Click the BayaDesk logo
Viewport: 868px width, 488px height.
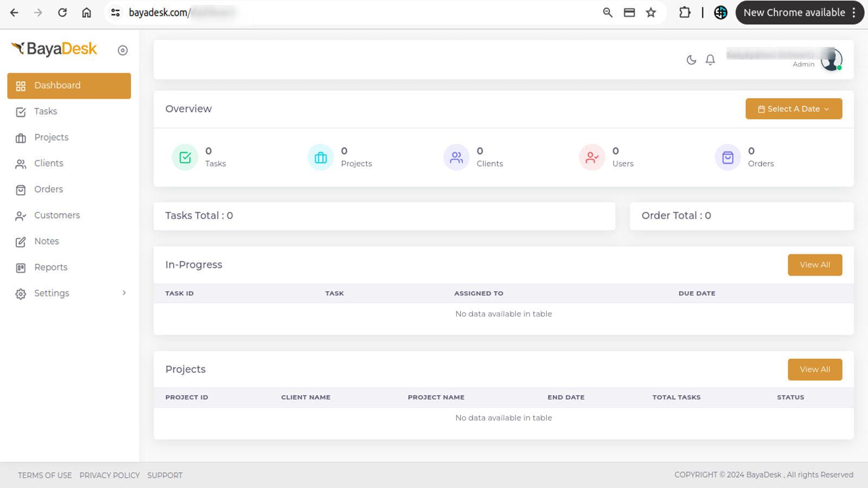54,49
